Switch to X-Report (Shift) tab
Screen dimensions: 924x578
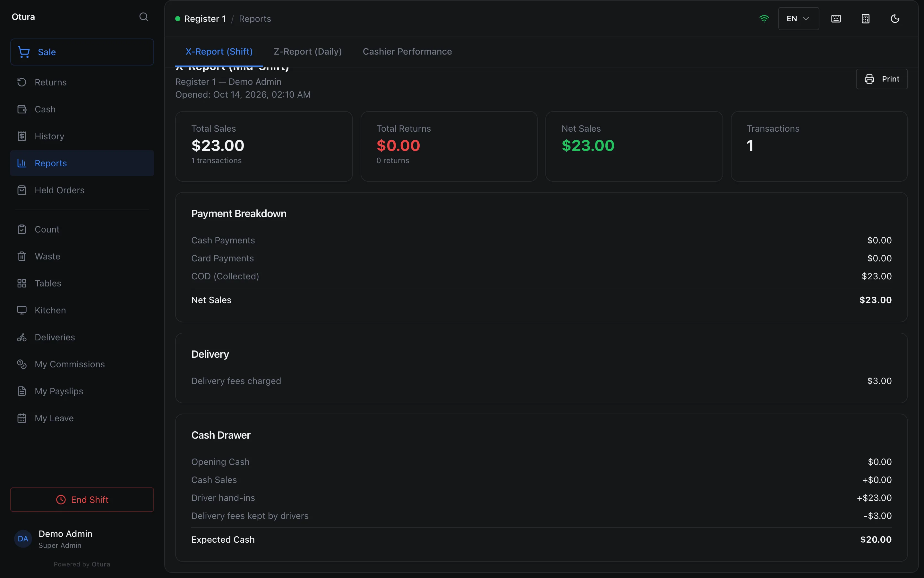coord(219,52)
